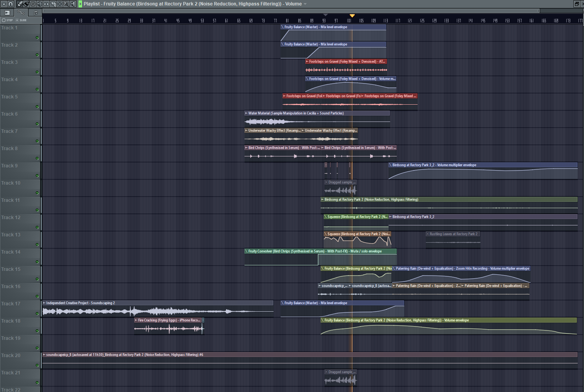Mute Track 6 using its green light

click(x=37, y=124)
